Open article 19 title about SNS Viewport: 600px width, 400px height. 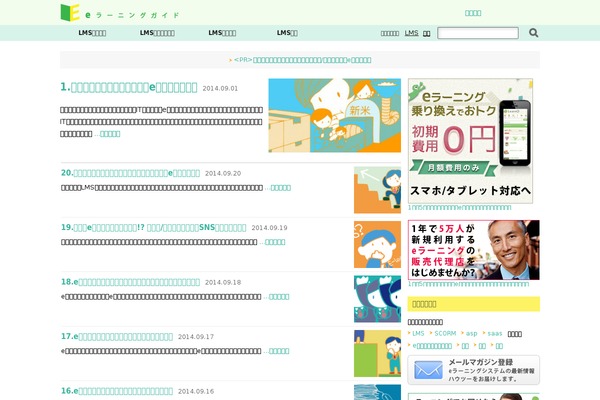tap(153, 227)
